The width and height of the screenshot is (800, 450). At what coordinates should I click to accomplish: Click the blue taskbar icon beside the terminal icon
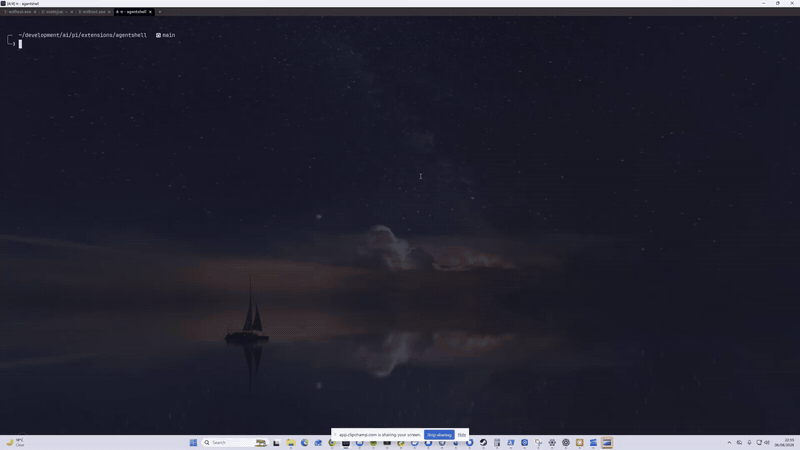point(593,442)
